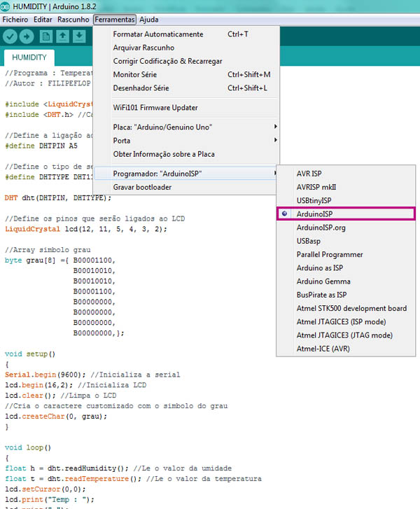Click the "byte grau[8]" declaration line
The image size is (420, 509).
(60, 260)
